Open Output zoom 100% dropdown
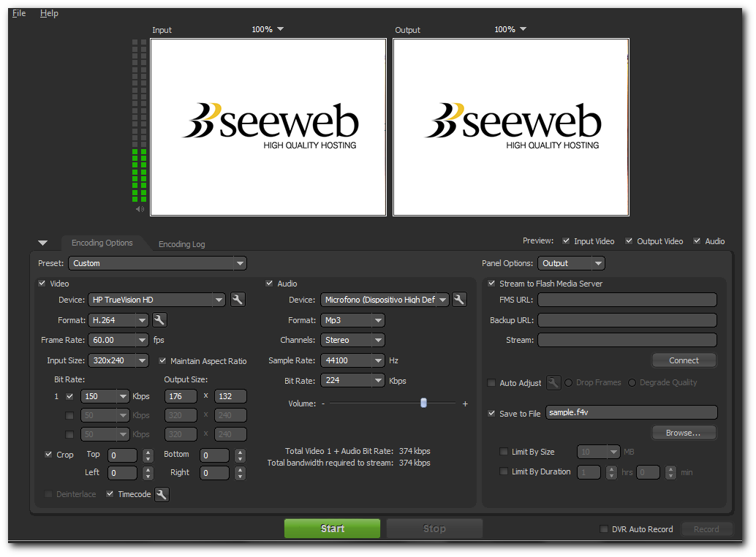 pyautogui.click(x=510, y=29)
